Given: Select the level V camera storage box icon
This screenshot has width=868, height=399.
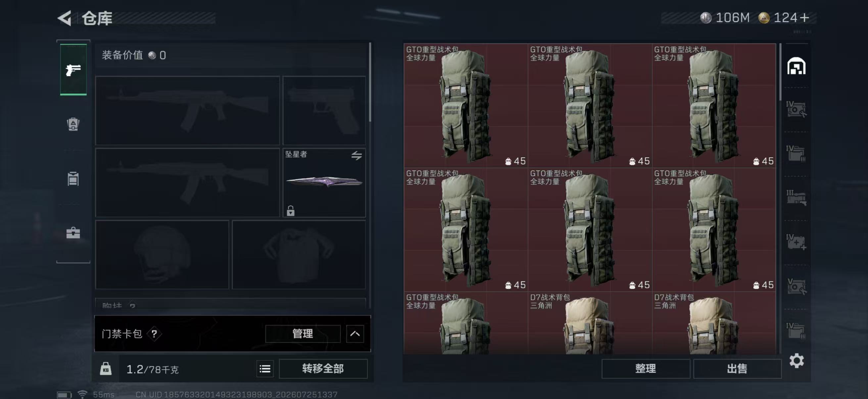Looking at the screenshot, I should tap(796, 287).
